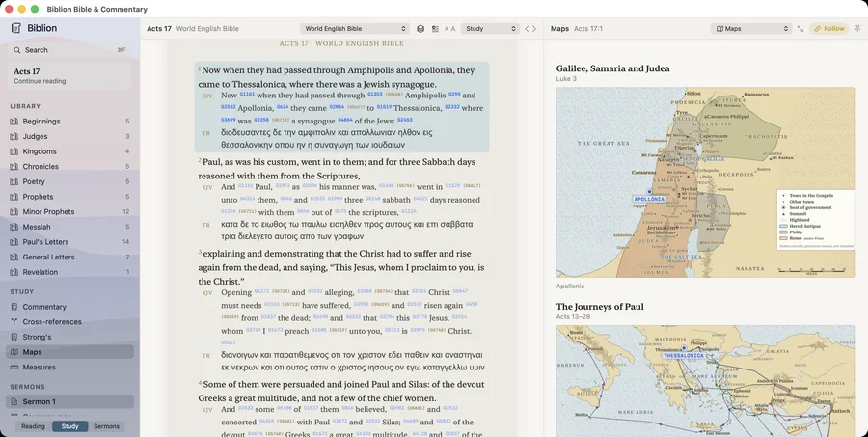The image size is (868, 437).
Task: Open the Measures study tool
Action: 69,368
